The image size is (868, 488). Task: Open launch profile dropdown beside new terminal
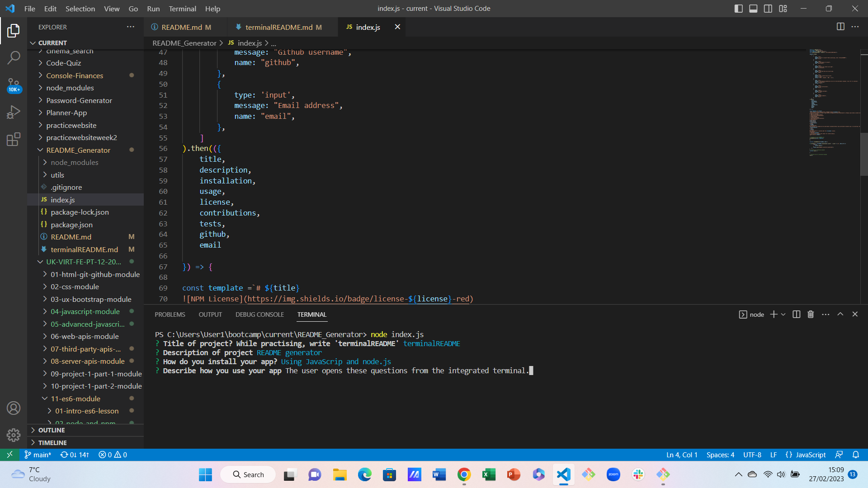pos(783,314)
